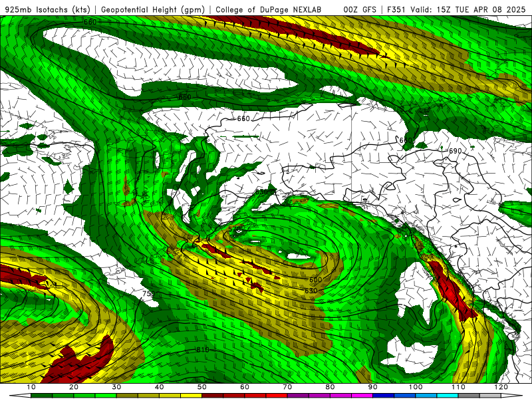Screen dimensions: 532x399
Task: Click the "F351" forecast hour text
Action: (396, 9)
